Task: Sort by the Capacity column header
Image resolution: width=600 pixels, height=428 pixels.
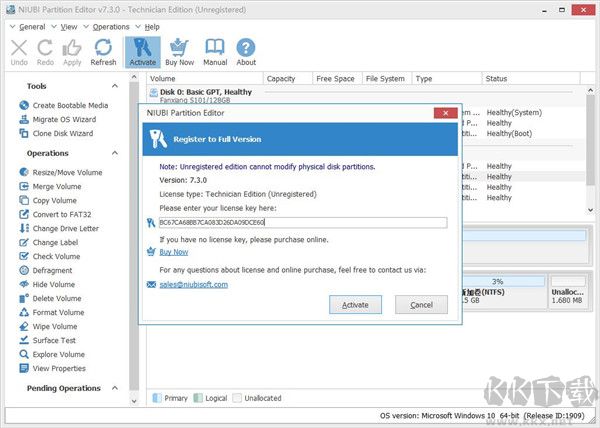Action: (288, 78)
